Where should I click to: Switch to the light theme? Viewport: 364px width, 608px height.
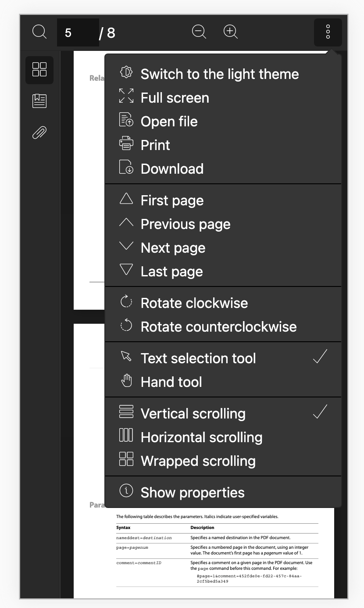219,74
